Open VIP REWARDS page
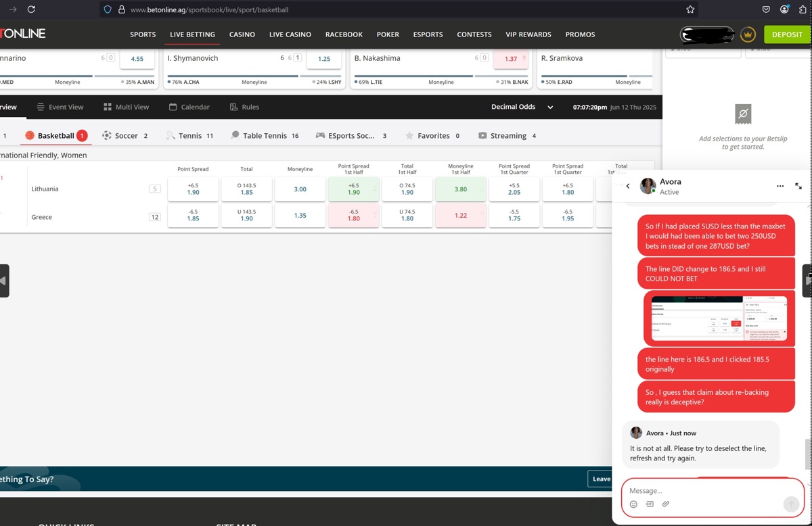The height and width of the screenshot is (526, 812). tap(528, 34)
